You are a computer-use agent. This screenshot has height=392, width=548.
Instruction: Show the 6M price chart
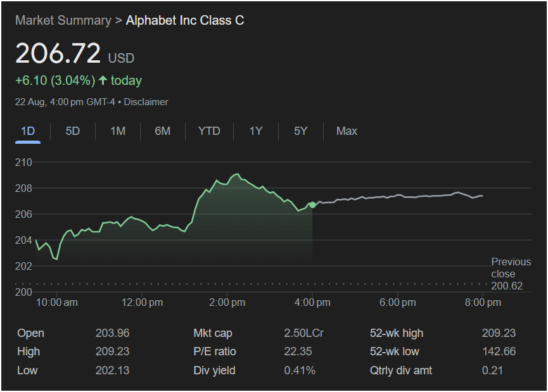click(x=163, y=131)
